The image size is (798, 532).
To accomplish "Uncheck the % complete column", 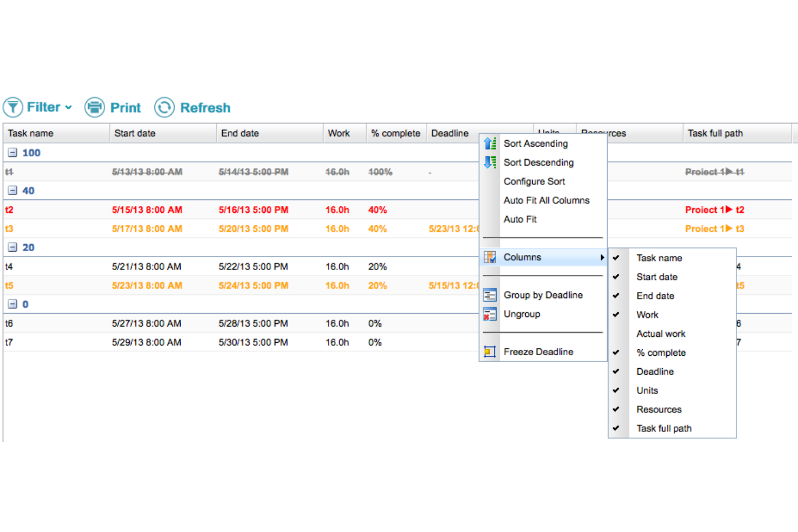I will click(x=616, y=353).
